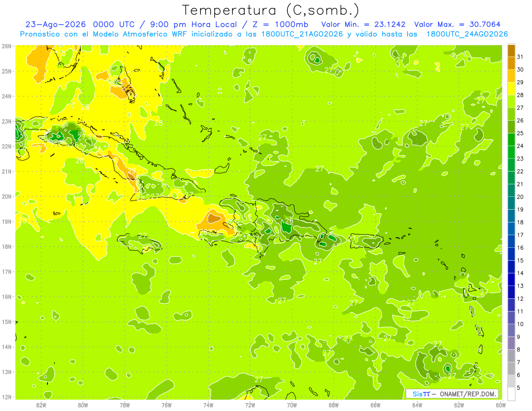This screenshot has width=532, height=411.
Task: Click the latitude axis label "25N"
Action: [7, 71]
